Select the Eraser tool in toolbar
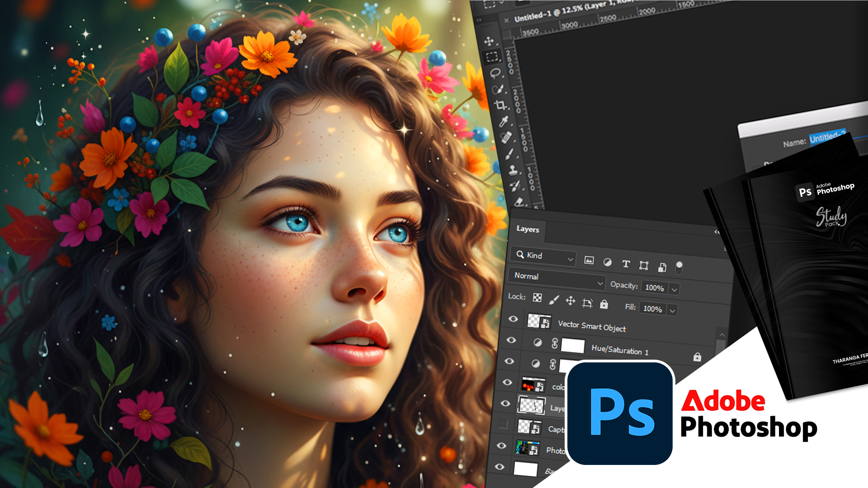Image resolution: width=868 pixels, height=488 pixels. coord(519,202)
